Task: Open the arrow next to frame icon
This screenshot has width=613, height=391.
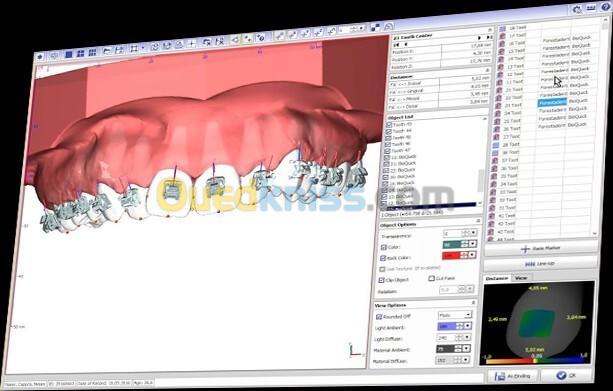Action: coord(143,48)
